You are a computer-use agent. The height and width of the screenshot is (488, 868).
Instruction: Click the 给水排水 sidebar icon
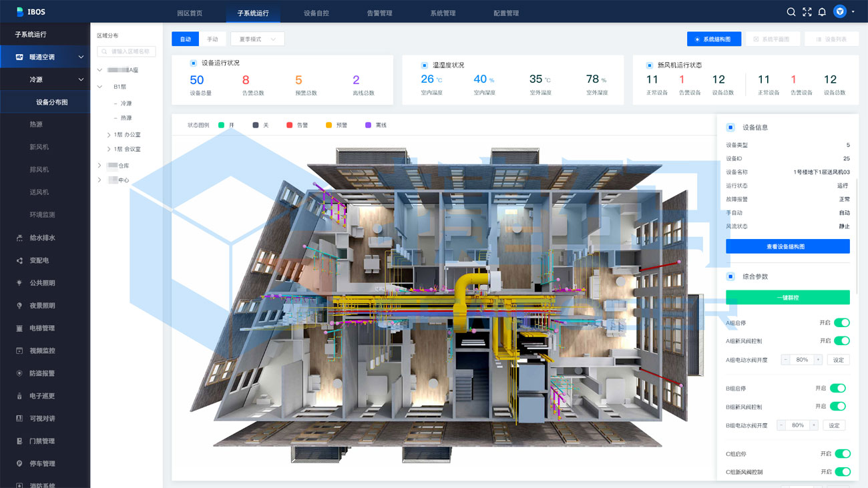tap(19, 238)
